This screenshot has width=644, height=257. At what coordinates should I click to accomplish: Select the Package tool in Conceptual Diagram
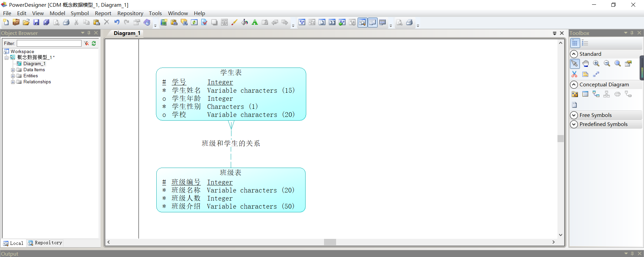[x=575, y=94]
